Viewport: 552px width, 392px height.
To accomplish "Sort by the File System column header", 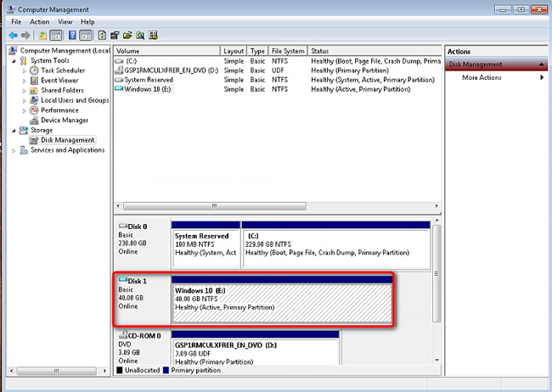I will tap(288, 51).
